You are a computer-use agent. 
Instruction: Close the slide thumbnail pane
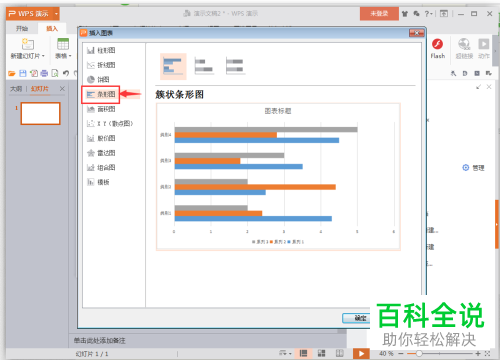62,89
